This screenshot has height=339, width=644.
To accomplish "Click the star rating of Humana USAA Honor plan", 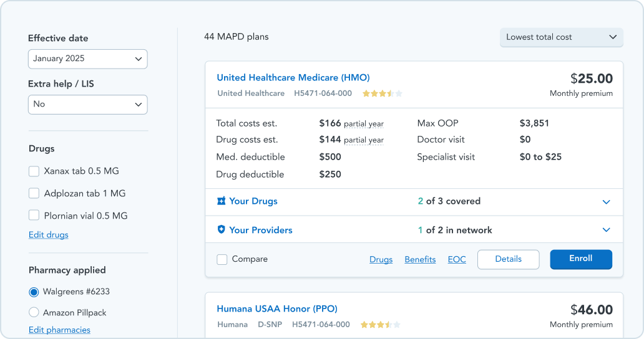I will click(380, 325).
